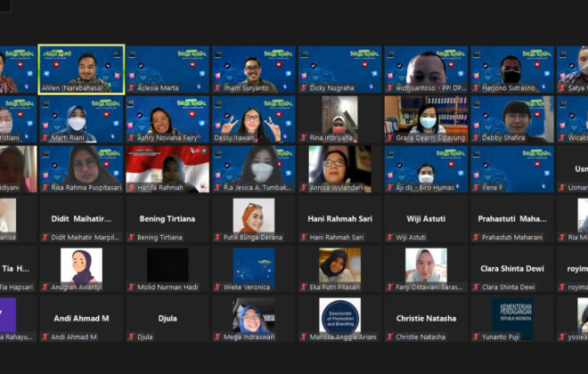Click the muted mic icon by Clara Shinta Dewi label
Image resolution: width=588 pixels, height=374 pixels.
[477, 287]
